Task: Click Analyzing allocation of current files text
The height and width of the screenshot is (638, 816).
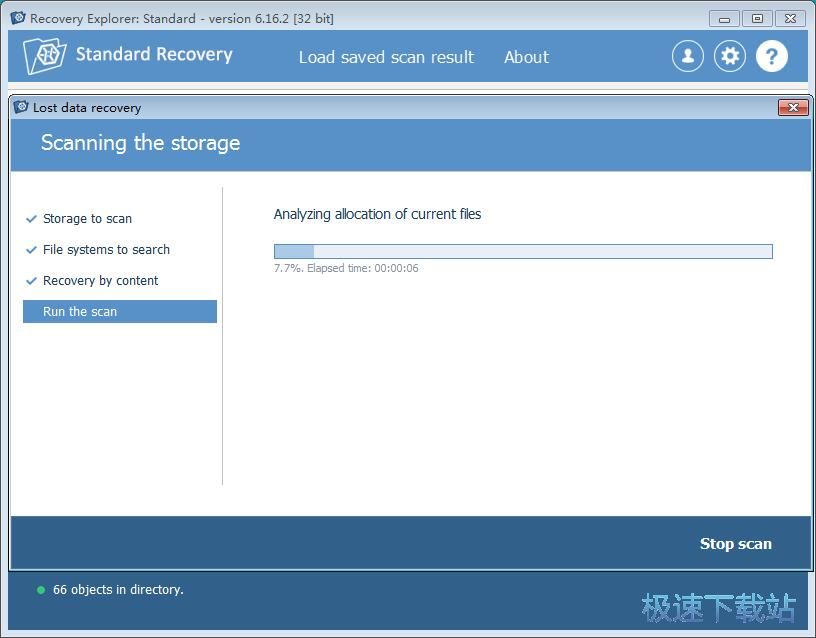Action: pos(377,214)
